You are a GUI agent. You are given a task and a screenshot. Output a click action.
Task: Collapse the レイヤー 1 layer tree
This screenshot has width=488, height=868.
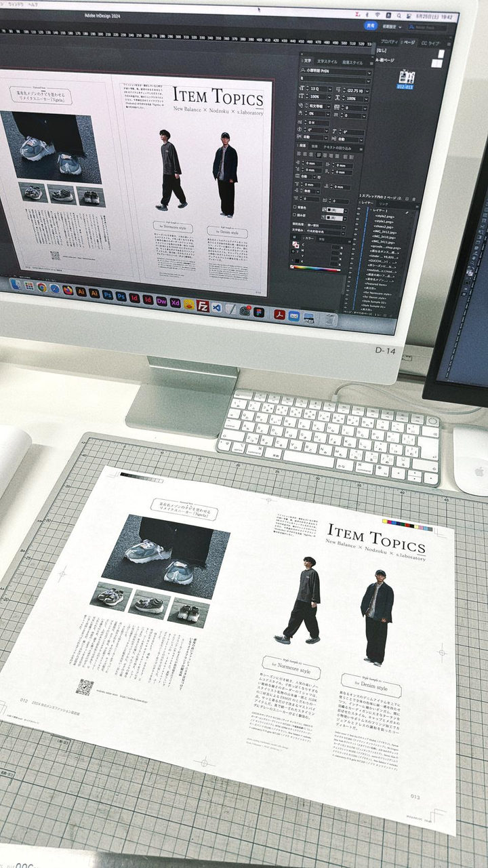pos(370,210)
